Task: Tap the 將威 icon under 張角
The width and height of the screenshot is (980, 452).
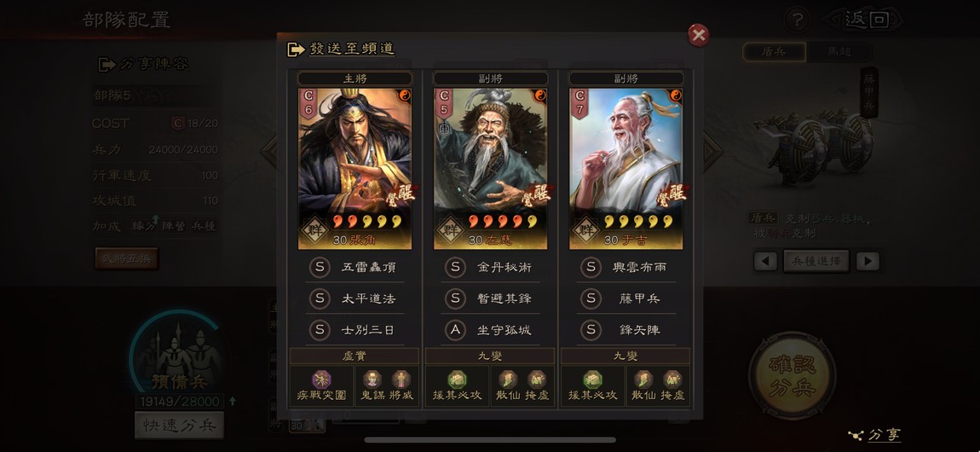Action: click(x=400, y=380)
